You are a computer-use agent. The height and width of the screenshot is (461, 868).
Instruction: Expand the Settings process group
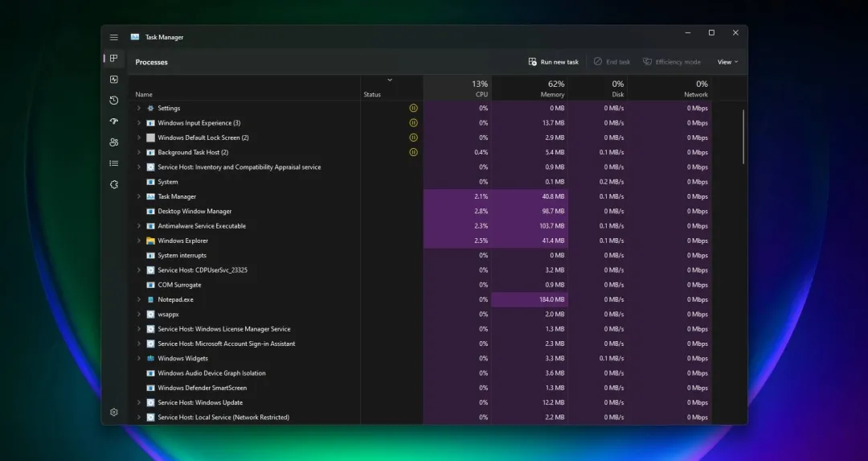pyautogui.click(x=139, y=108)
